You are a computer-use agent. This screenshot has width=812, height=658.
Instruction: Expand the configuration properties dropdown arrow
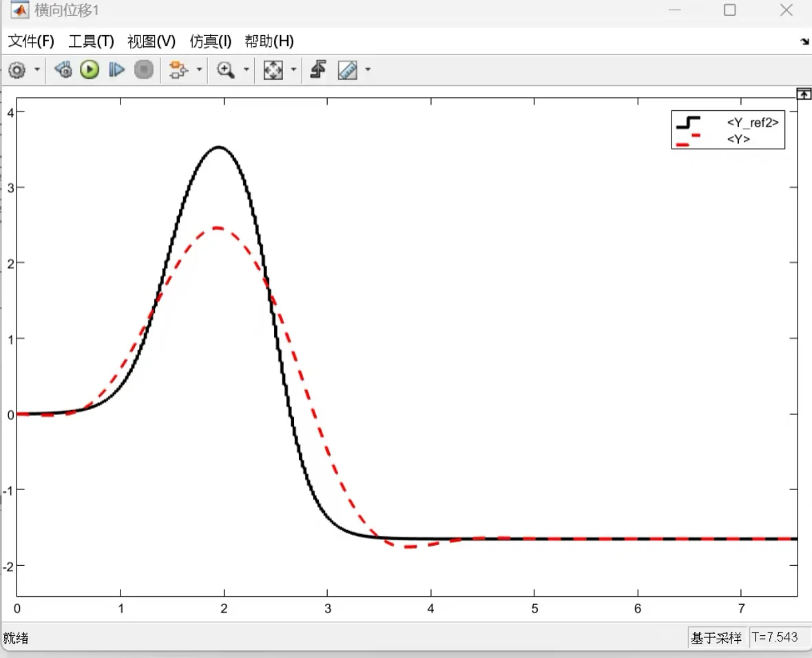point(37,70)
